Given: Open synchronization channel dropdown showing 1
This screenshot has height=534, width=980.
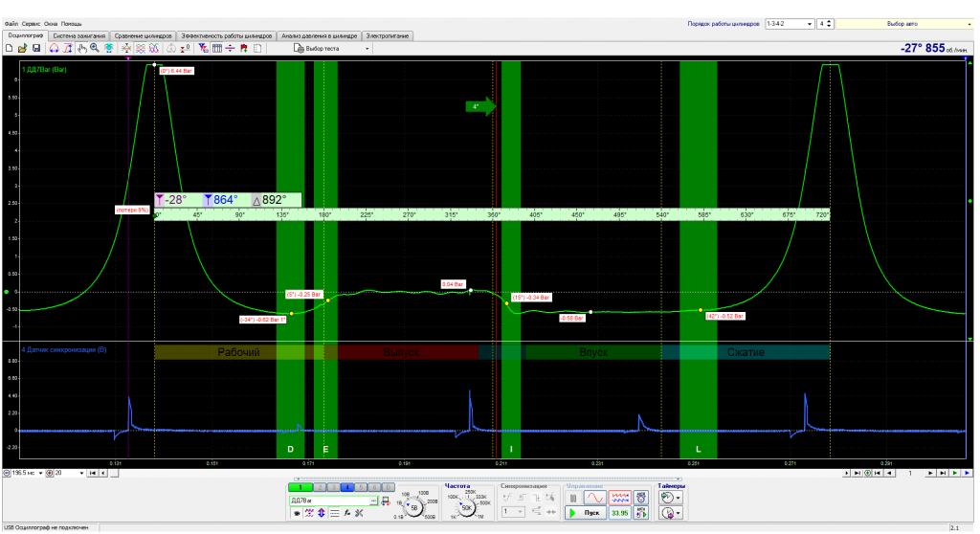Looking at the screenshot, I should tap(513, 511).
